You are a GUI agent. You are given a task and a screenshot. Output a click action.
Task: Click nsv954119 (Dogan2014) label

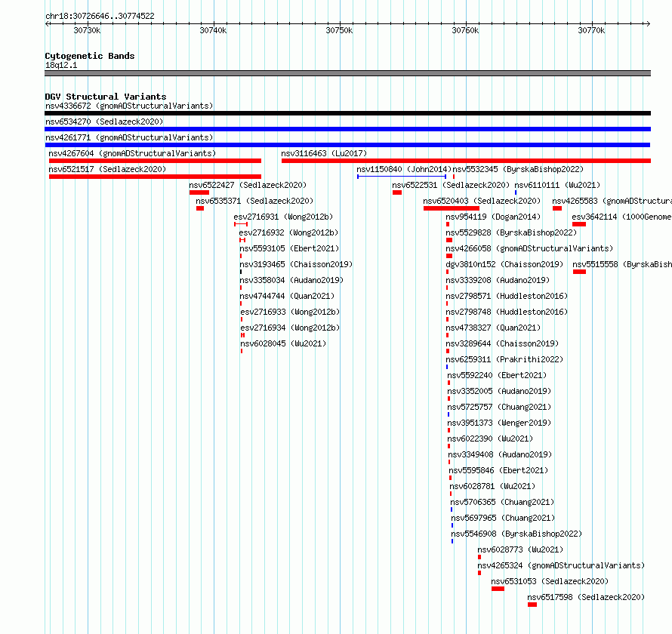point(493,217)
